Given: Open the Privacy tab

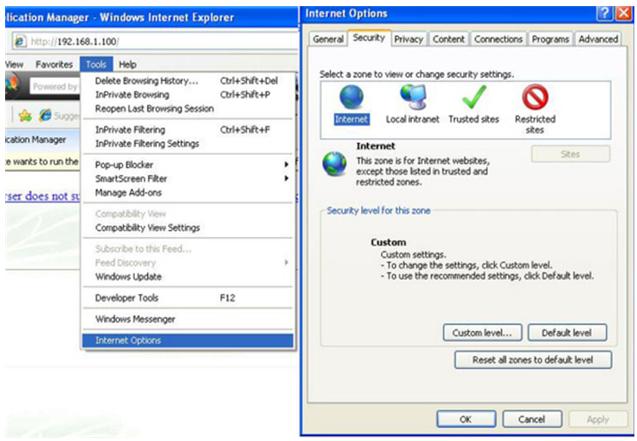Looking at the screenshot, I should pos(408,39).
